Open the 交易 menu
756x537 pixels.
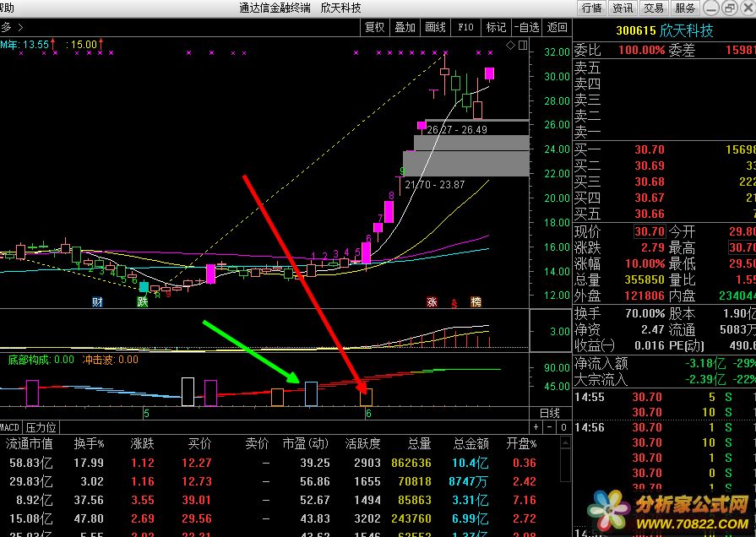click(x=653, y=8)
